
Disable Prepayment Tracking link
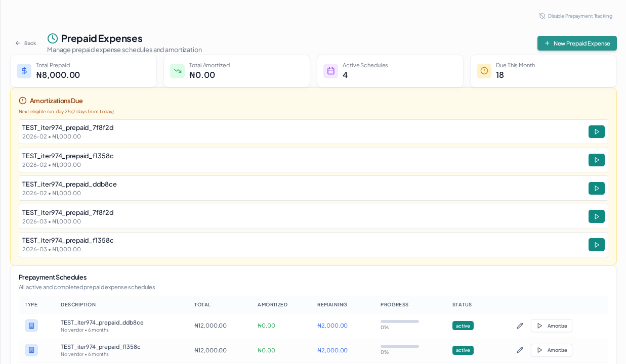(x=575, y=16)
